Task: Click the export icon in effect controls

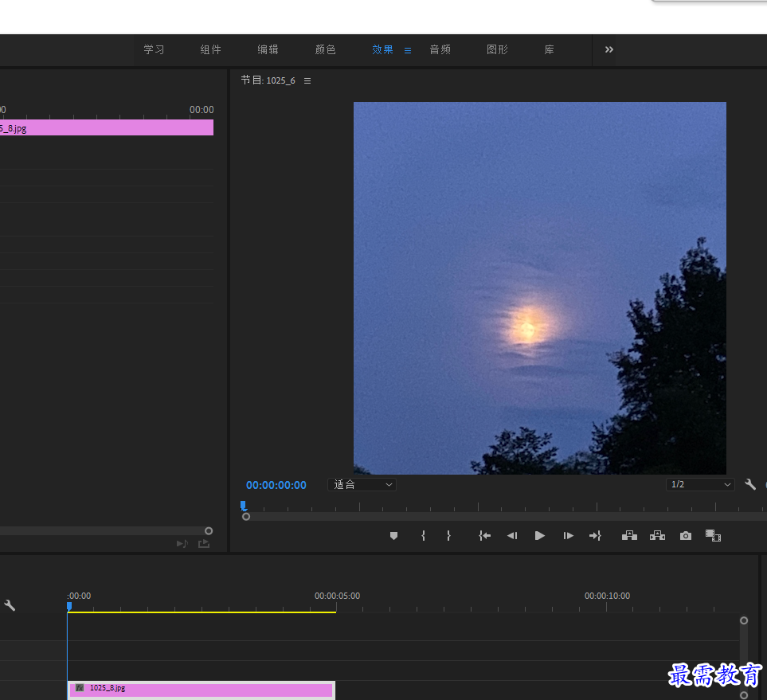Action: (204, 543)
